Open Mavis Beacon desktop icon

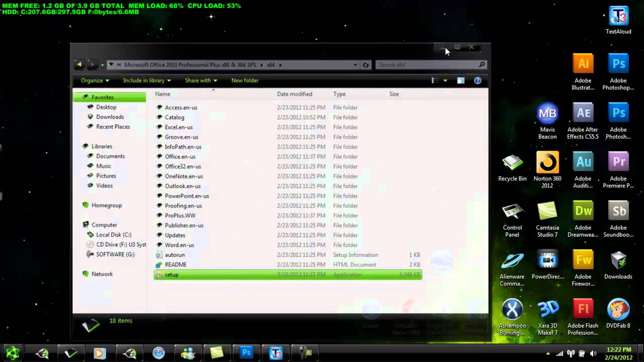coord(547,121)
